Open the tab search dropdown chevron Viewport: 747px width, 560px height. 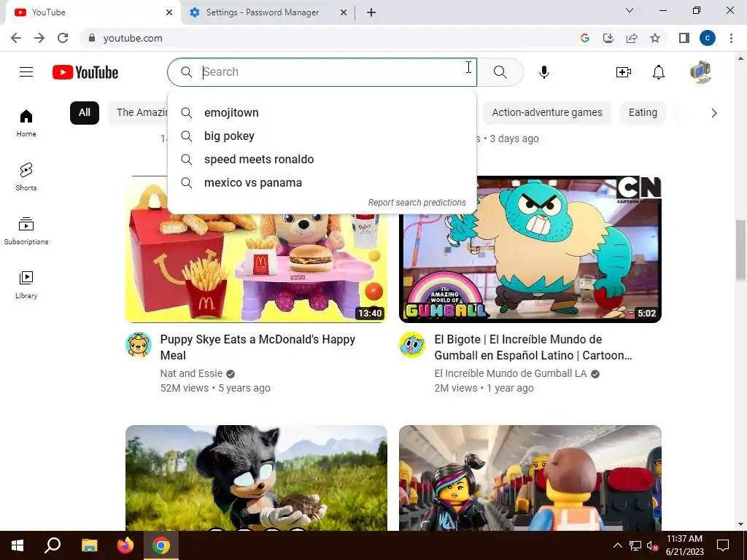pos(630,10)
